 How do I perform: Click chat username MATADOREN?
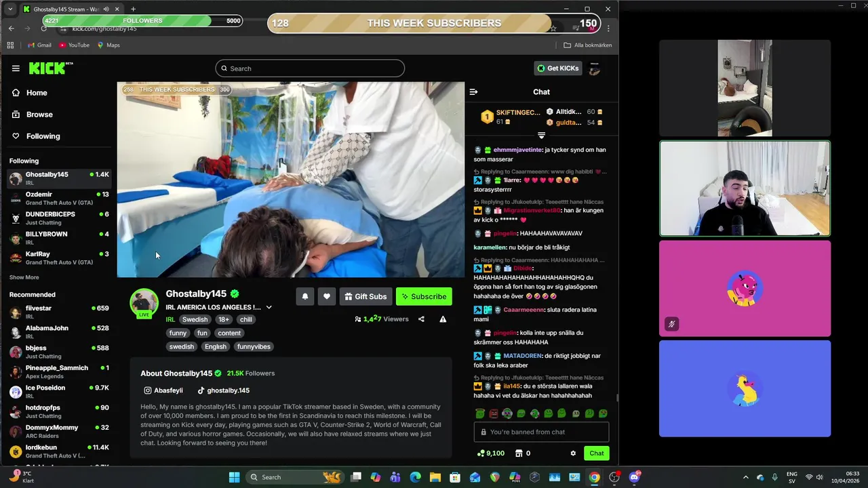(x=523, y=356)
